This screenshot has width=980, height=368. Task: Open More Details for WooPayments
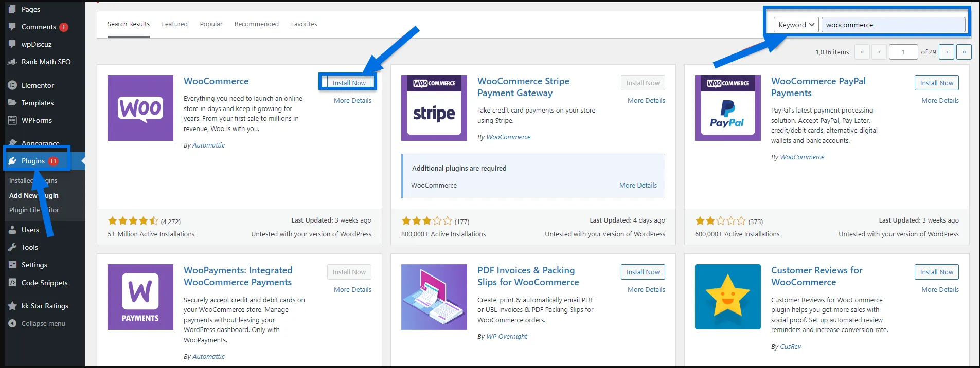[x=352, y=290]
